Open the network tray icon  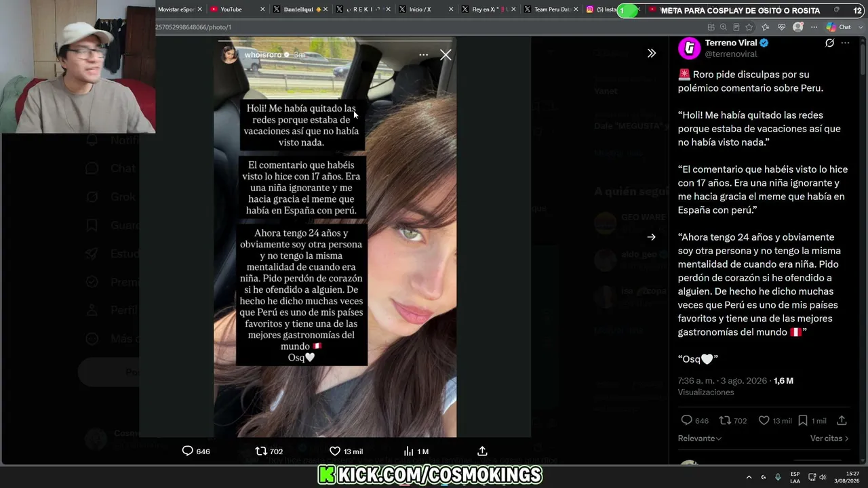[811, 477]
